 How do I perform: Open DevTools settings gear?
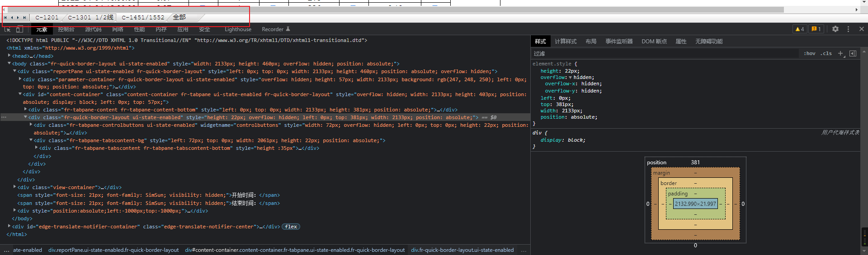click(x=835, y=29)
